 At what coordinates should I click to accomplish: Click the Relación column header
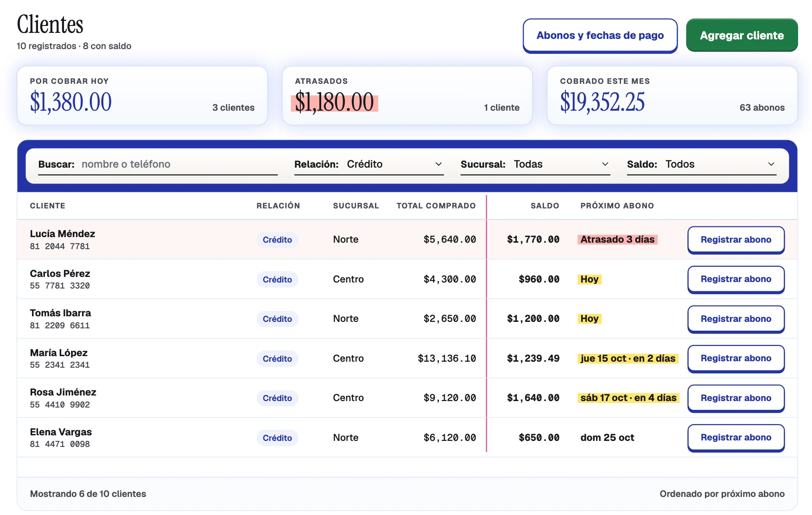click(278, 206)
